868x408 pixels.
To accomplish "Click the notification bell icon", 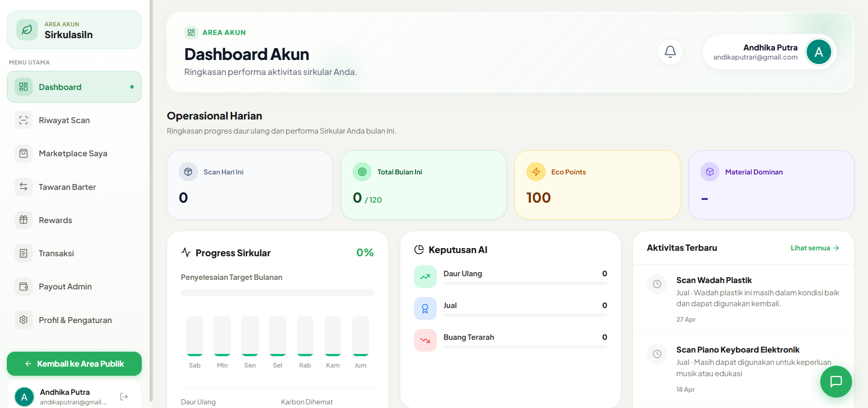I will pyautogui.click(x=670, y=52).
